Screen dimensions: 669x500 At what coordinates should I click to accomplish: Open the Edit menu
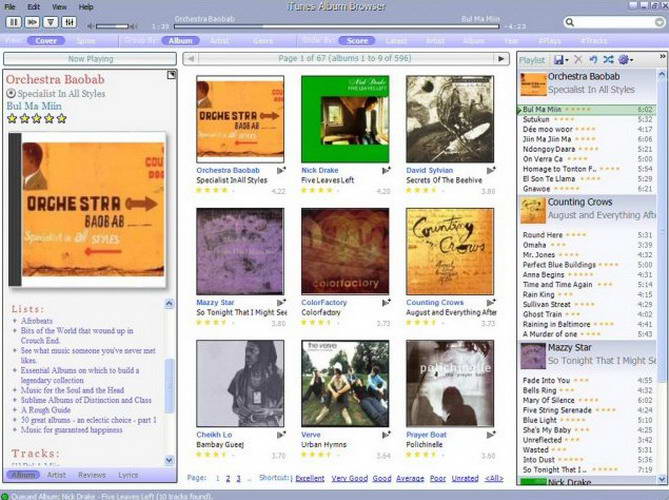tap(34, 7)
